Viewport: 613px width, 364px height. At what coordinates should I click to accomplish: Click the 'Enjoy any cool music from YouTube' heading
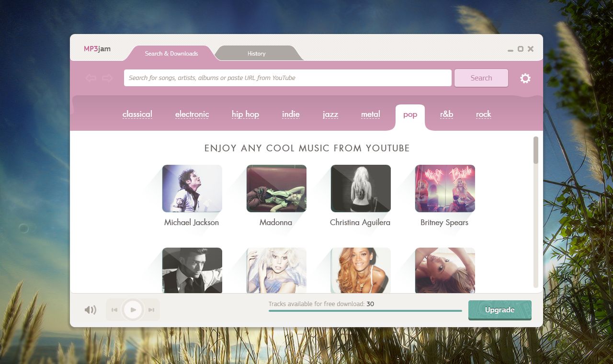[307, 148]
